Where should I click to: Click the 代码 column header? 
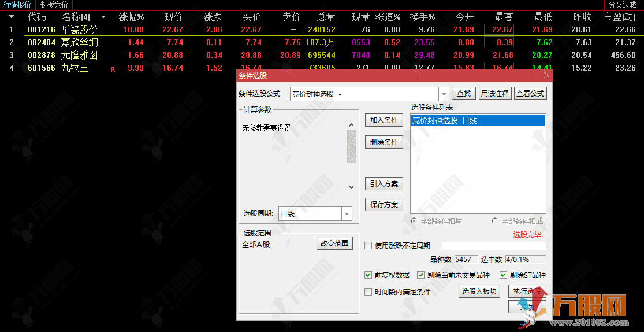pyautogui.click(x=36, y=17)
